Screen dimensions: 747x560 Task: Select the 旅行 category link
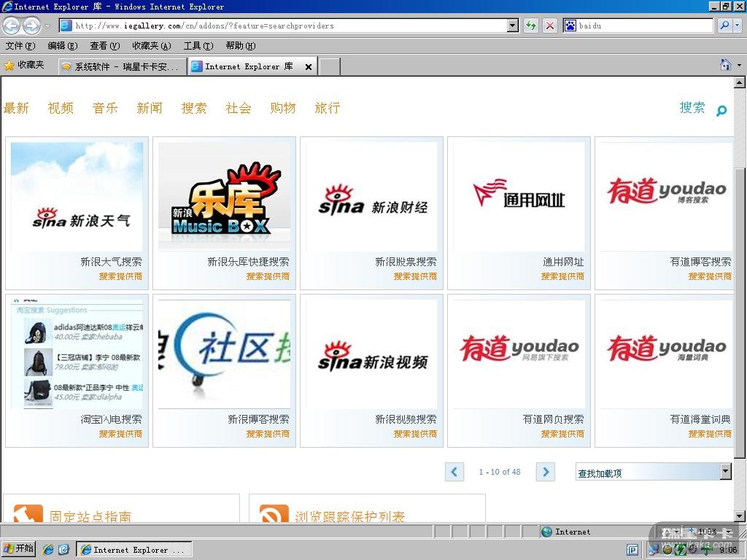coord(328,108)
